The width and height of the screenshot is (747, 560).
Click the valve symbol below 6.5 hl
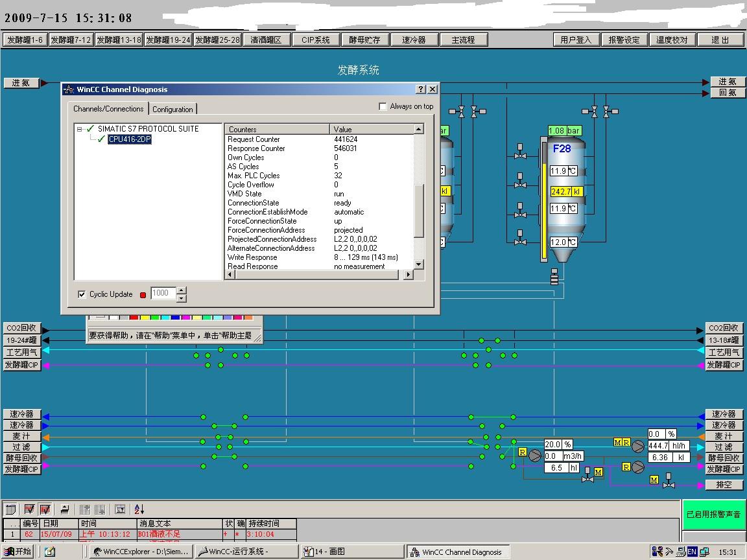(x=587, y=476)
